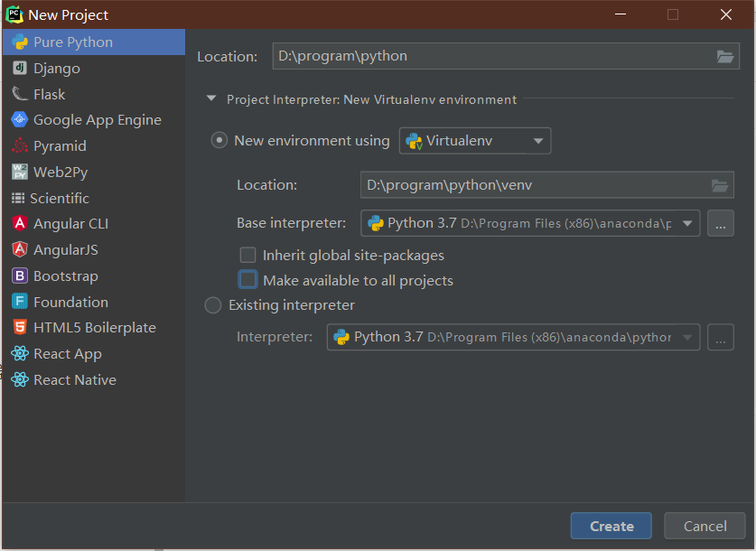Enable Inherit global site-packages checkbox
The height and width of the screenshot is (551, 756).
pos(247,255)
